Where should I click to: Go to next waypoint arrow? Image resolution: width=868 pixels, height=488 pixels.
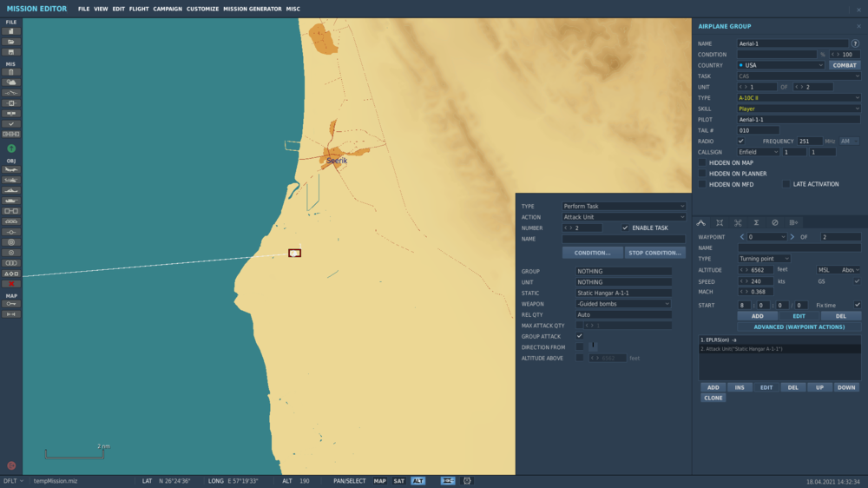tap(792, 237)
